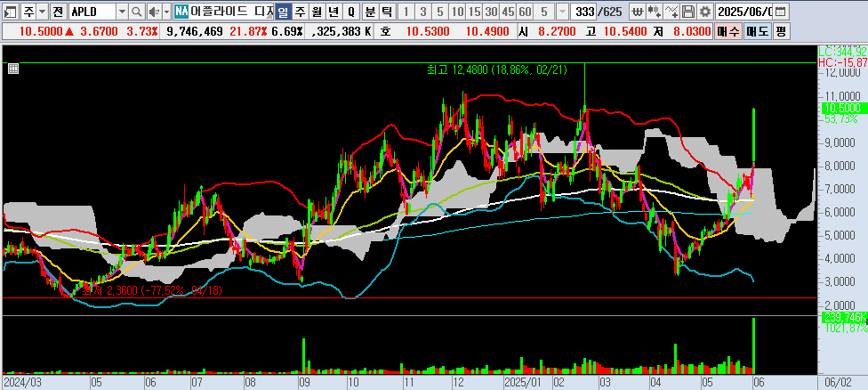Open the calendar date picker icon
Screen dimensions: 868x390
pyautogui.click(x=779, y=11)
